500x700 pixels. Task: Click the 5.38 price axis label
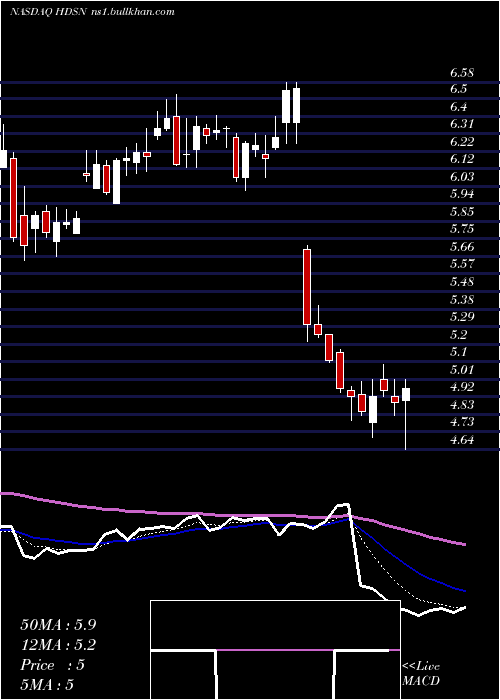click(462, 299)
